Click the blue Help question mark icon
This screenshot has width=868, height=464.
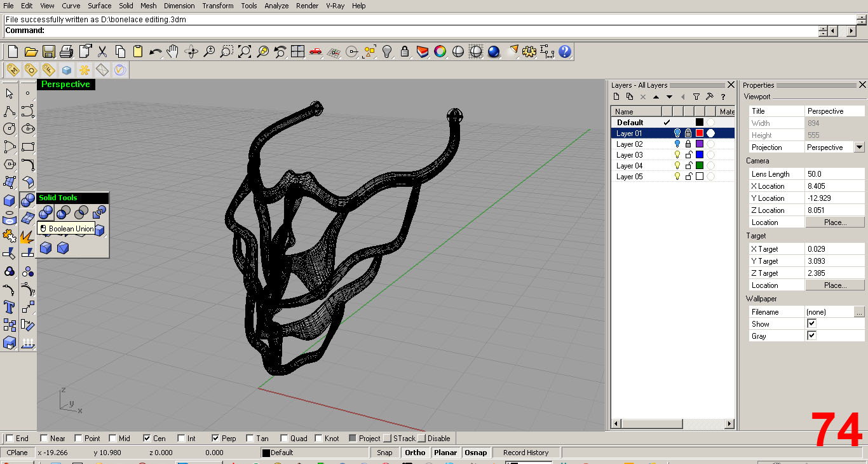tap(565, 51)
